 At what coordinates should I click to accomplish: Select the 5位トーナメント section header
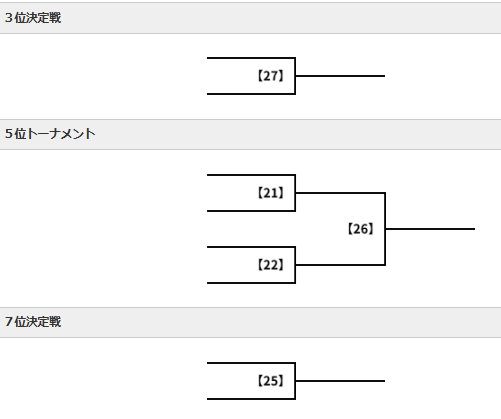250,134
